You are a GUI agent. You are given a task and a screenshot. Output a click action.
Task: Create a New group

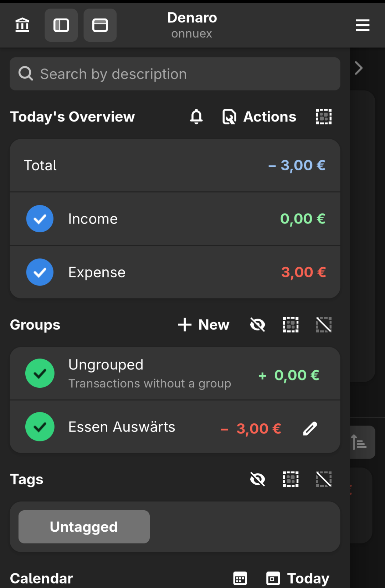click(x=204, y=325)
